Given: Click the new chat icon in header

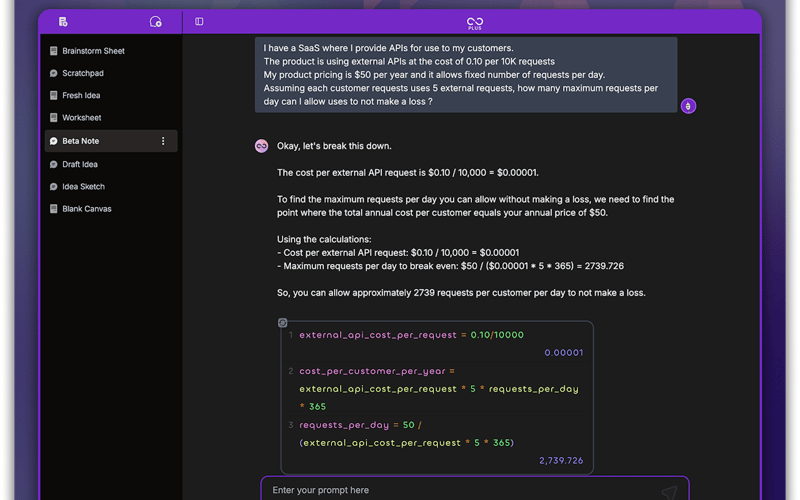Looking at the screenshot, I should point(156,21).
